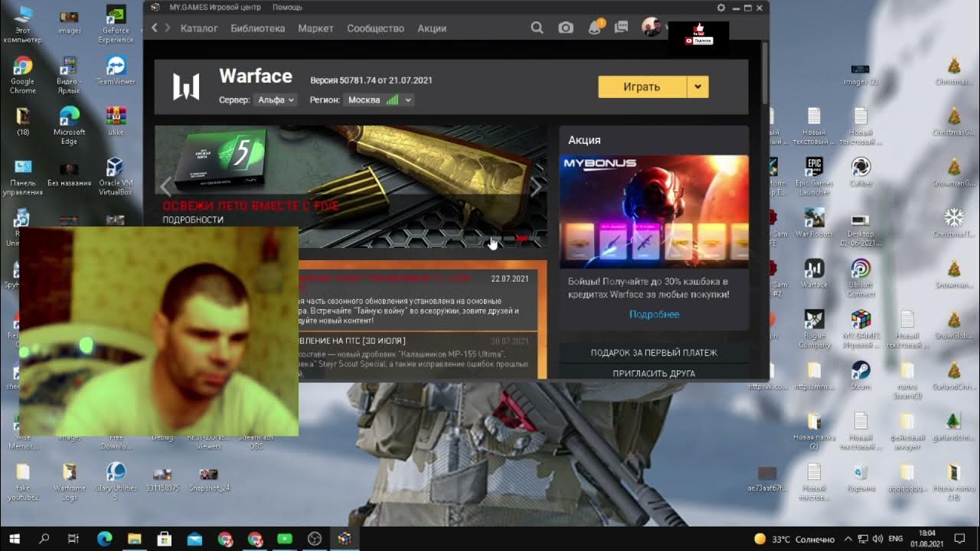Screen dimensions: 980x551
Task: Open Caliber desktop shortcut
Action: [x=861, y=171]
